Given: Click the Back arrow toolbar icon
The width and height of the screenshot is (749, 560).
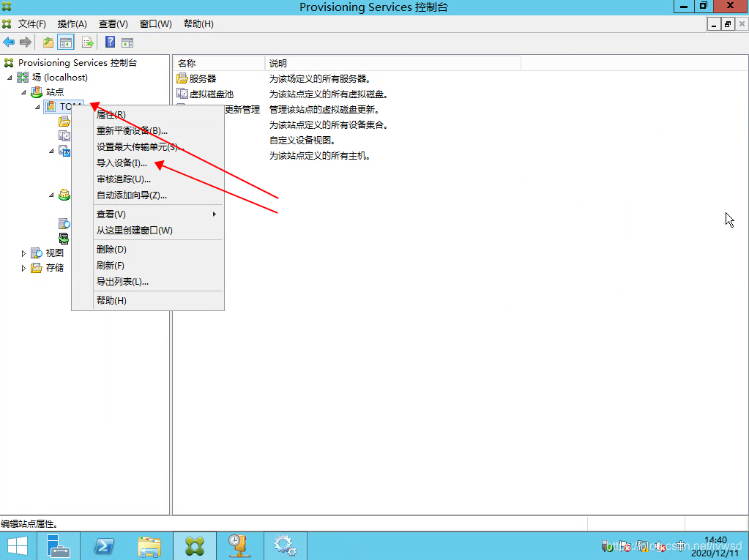Looking at the screenshot, I should pos(9,42).
